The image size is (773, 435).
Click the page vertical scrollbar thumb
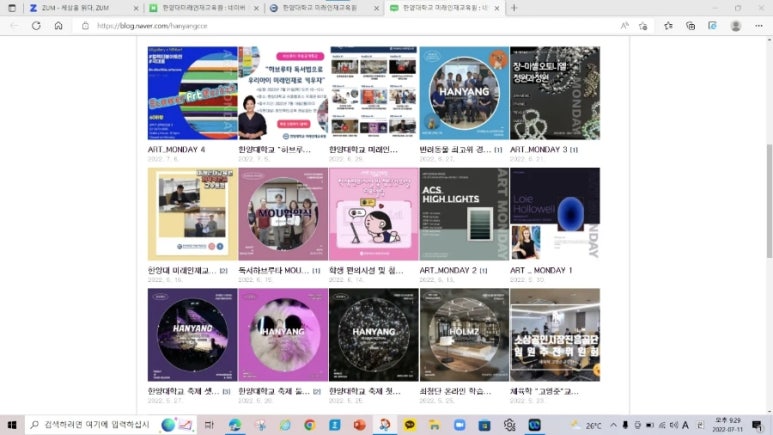click(x=769, y=200)
